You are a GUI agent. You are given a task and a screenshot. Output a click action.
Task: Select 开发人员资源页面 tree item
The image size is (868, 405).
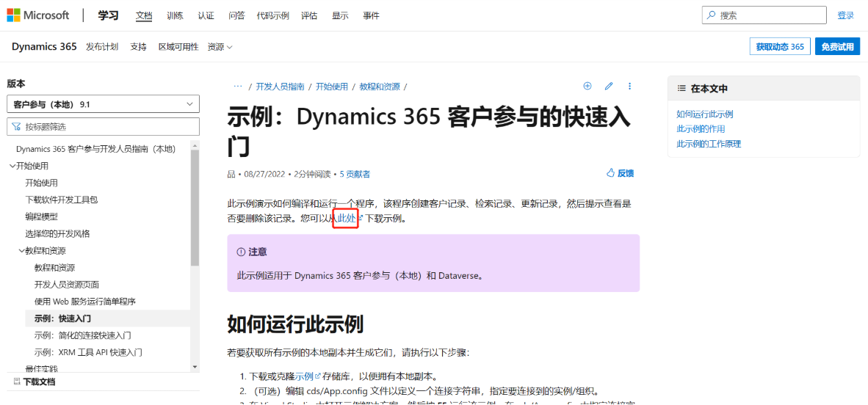[66, 285]
